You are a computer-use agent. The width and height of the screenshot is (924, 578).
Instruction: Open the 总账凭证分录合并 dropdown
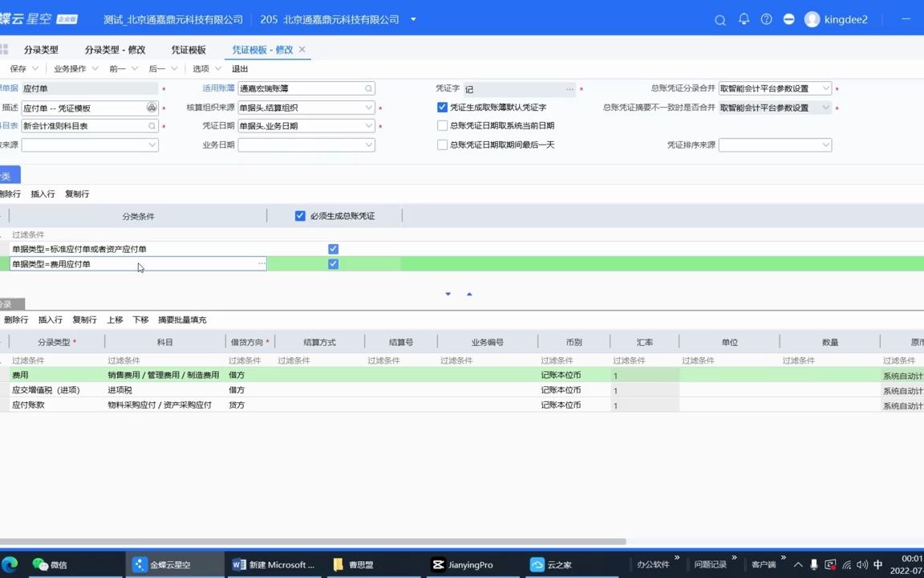(x=826, y=88)
